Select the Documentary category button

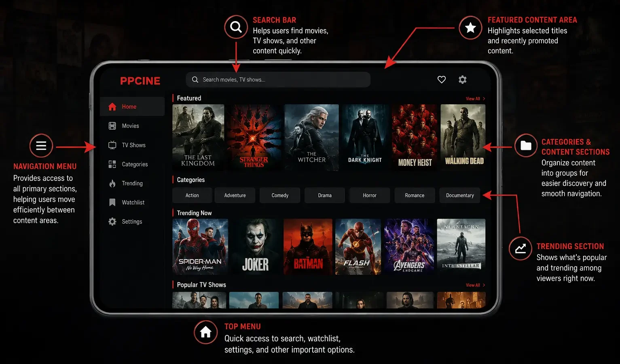(x=460, y=195)
